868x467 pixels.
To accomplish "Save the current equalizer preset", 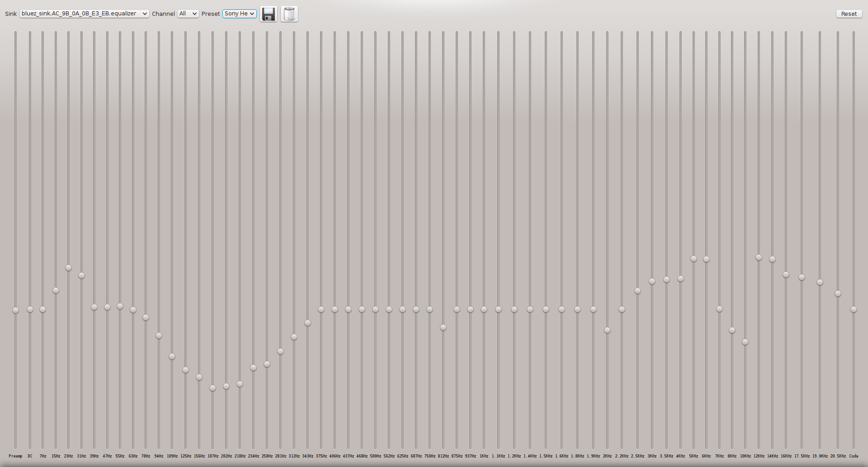I will pyautogui.click(x=269, y=14).
